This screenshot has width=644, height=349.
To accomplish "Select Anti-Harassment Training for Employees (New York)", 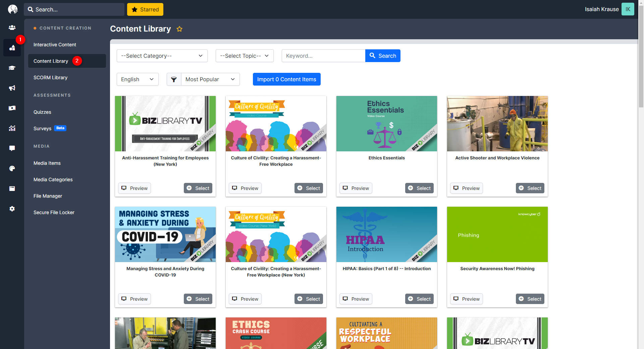I will point(198,188).
